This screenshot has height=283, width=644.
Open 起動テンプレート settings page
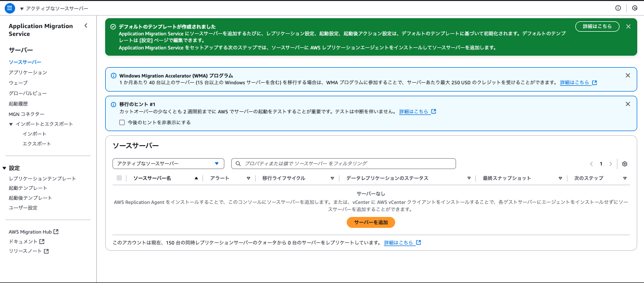tap(28, 188)
